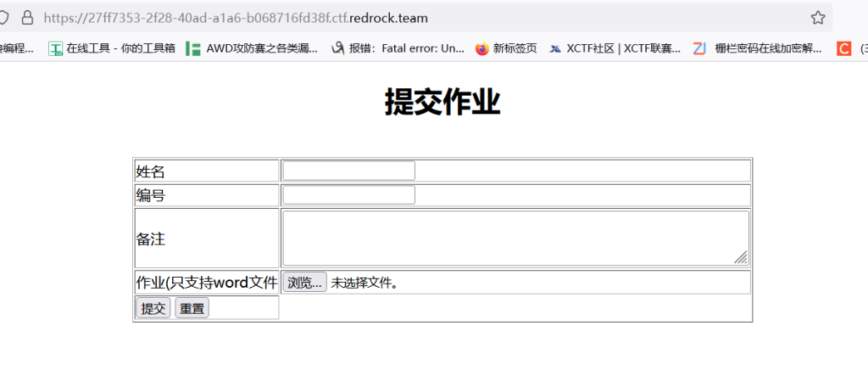Open the 编程 bookmark at far left
Image resolution: width=868 pixels, height=376 pixels.
click(17, 48)
